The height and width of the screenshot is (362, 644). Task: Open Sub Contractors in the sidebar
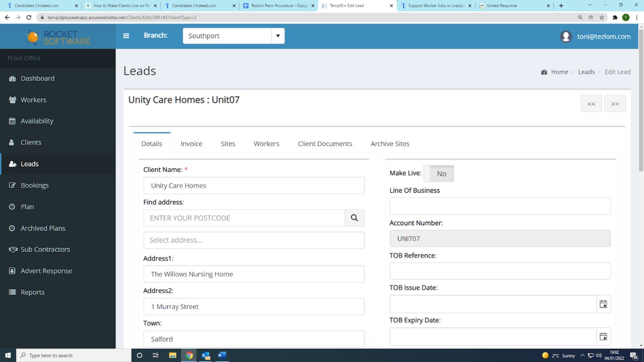tap(45, 249)
